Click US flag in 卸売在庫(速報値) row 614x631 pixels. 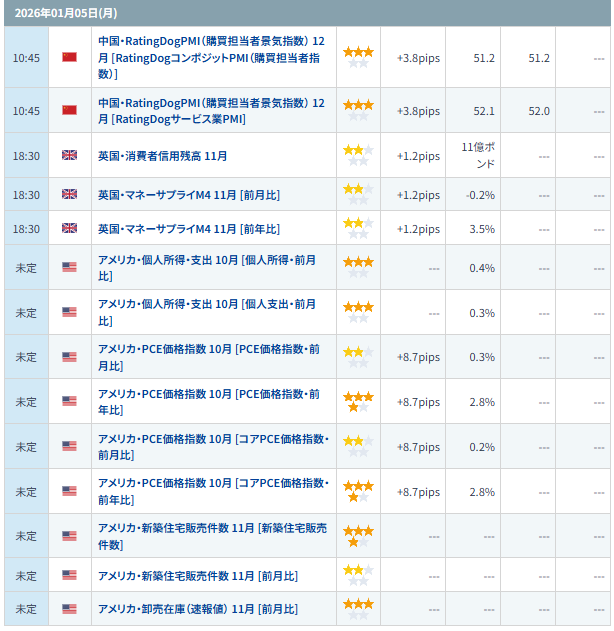pyautogui.click(x=69, y=608)
